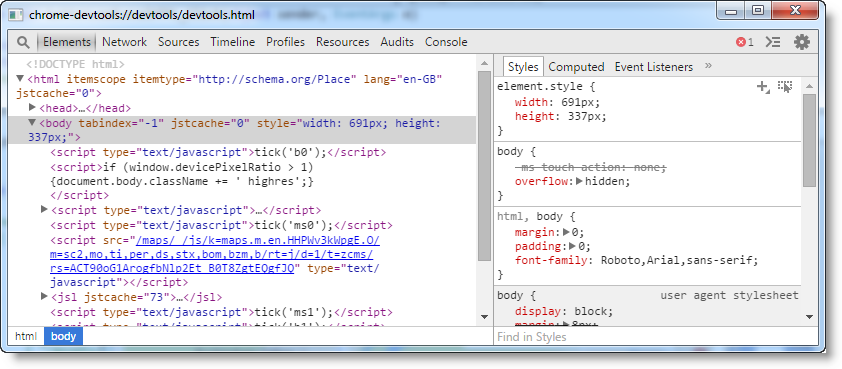The height and width of the screenshot is (369, 842).
Task: Select body in the breadcrumb bar
Action: point(63,337)
